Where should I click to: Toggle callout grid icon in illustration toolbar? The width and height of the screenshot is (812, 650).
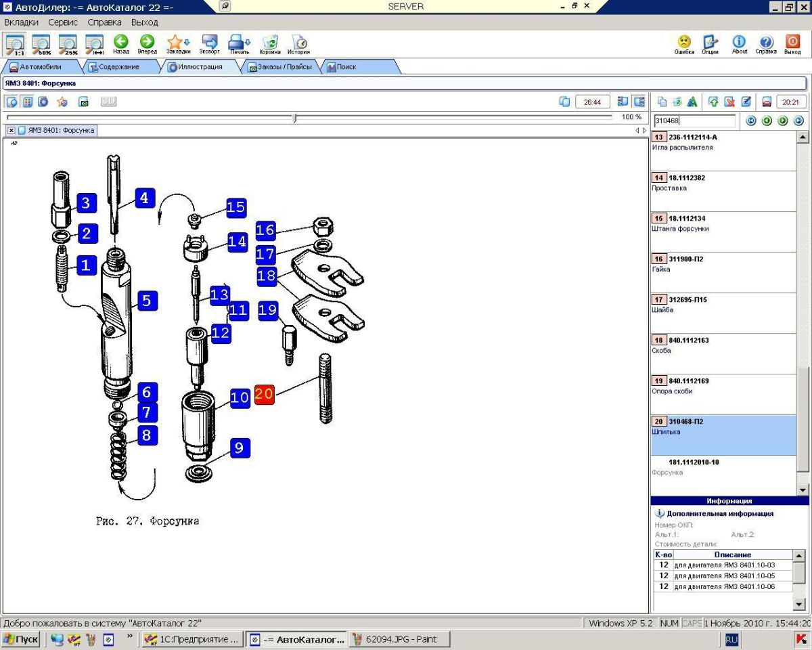coord(28,102)
